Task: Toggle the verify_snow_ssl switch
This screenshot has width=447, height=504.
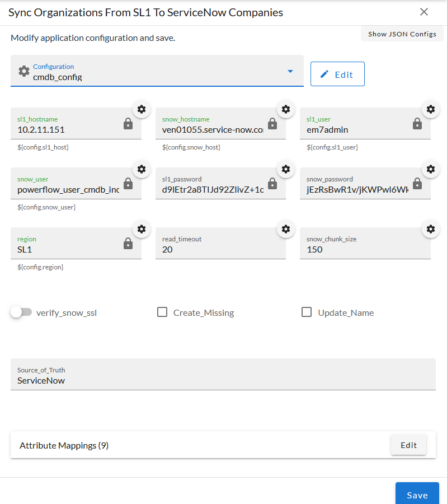Action: (21, 312)
